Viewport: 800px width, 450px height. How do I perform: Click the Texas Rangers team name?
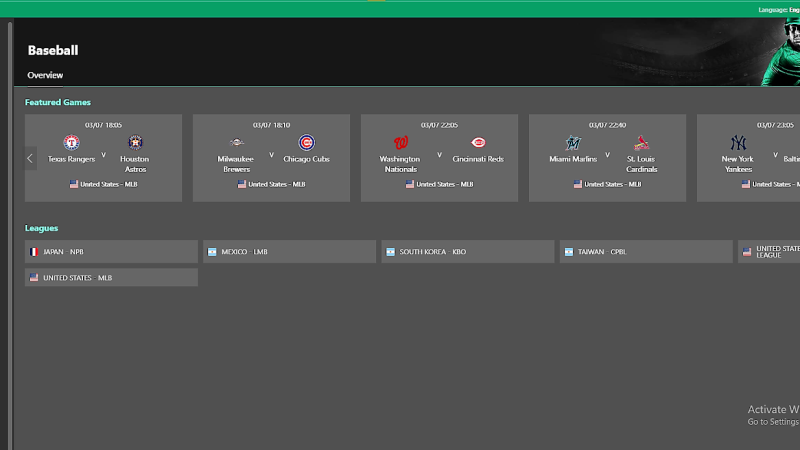(71, 159)
